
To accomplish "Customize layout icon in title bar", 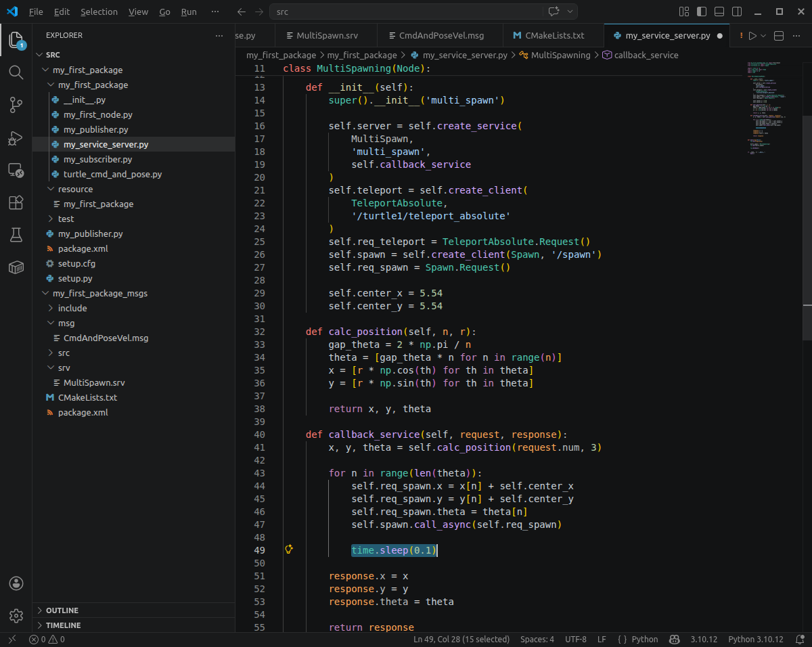I will pos(684,12).
